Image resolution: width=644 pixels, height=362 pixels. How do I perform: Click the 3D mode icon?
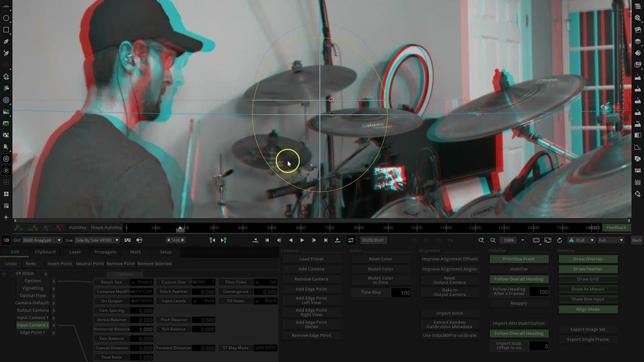point(6,240)
